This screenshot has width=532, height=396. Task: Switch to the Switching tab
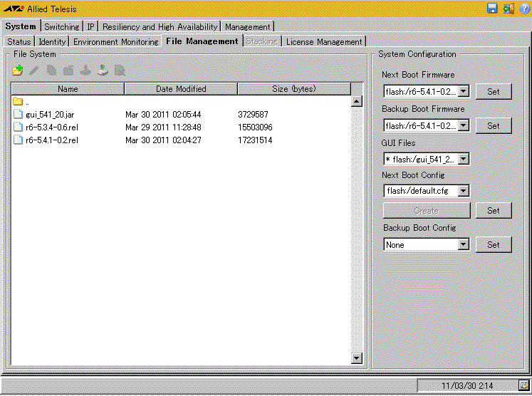pos(62,26)
